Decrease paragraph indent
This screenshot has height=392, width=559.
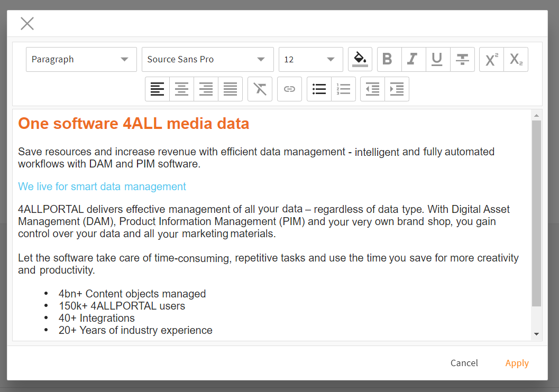[372, 89]
